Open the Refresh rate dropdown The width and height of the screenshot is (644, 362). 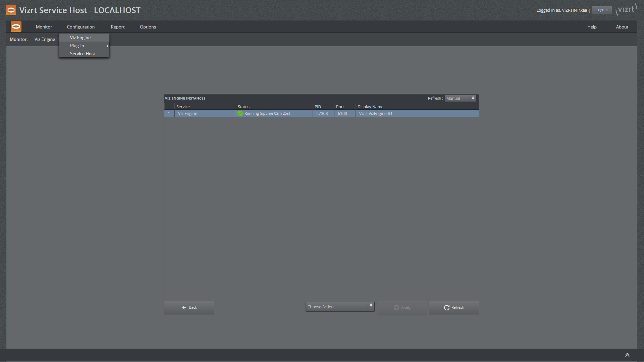click(460, 98)
